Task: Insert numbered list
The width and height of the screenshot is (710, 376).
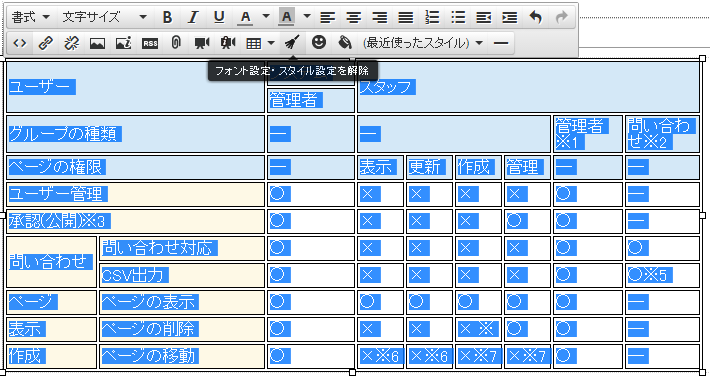Action: 433,17
